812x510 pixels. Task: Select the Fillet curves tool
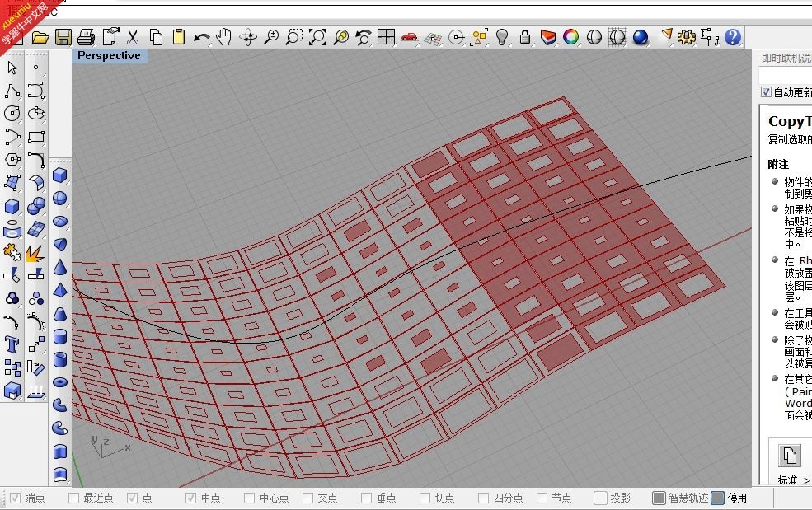tap(36, 160)
